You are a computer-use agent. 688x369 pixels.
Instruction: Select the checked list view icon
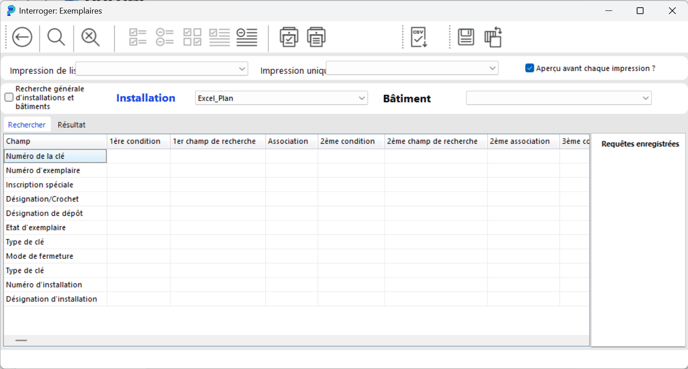(x=138, y=37)
